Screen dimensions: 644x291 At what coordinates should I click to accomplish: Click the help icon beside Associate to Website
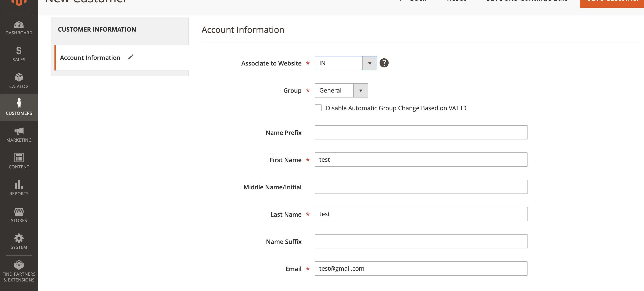click(x=384, y=63)
